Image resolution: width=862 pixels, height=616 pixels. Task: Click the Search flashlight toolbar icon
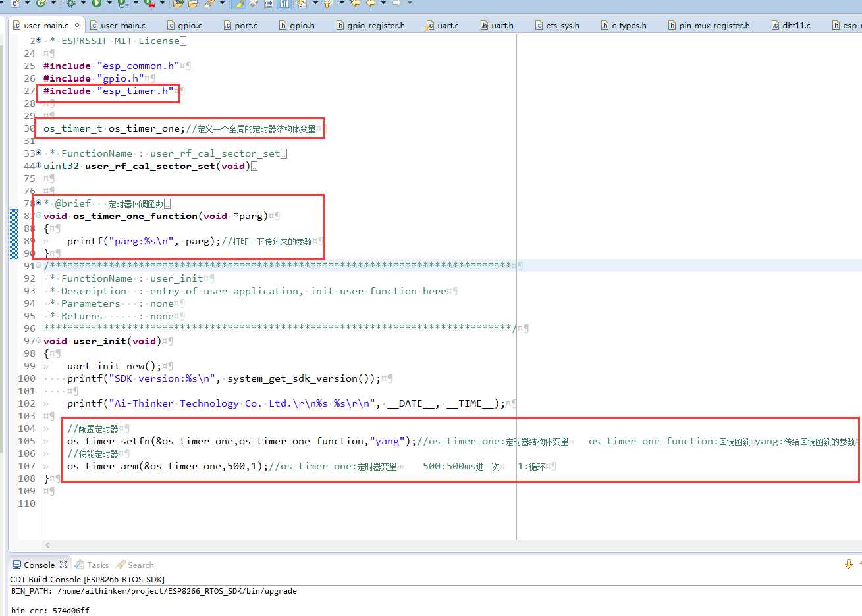209,3
